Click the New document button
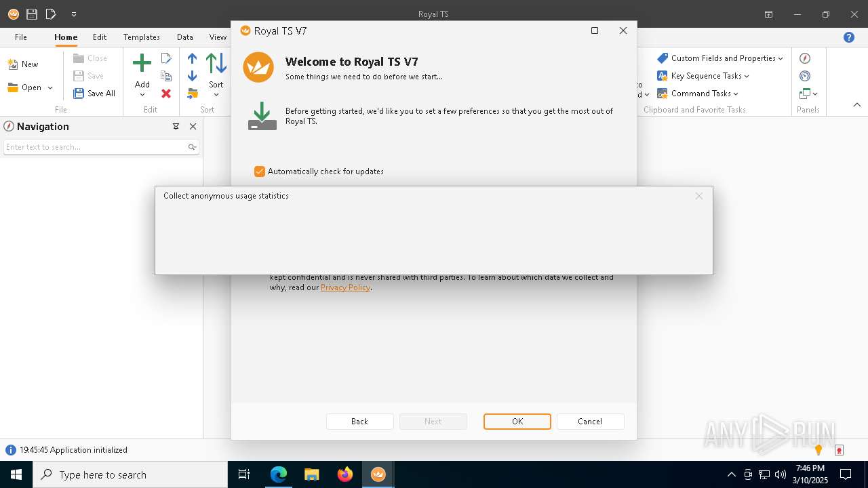This screenshot has width=868, height=488. (23, 64)
